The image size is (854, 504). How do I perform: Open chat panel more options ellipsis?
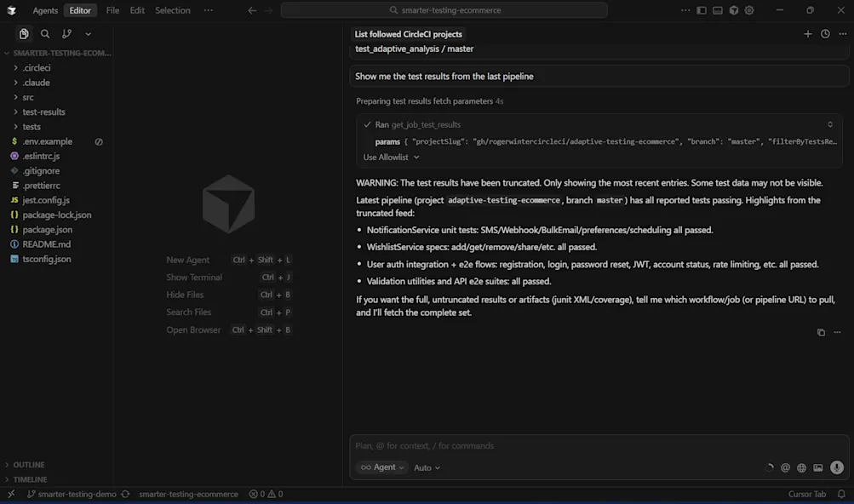click(843, 34)
